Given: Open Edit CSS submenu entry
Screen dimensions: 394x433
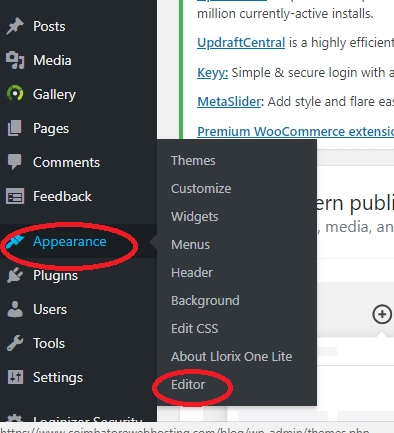Looking at the screenshot, I should pos(195,329).
